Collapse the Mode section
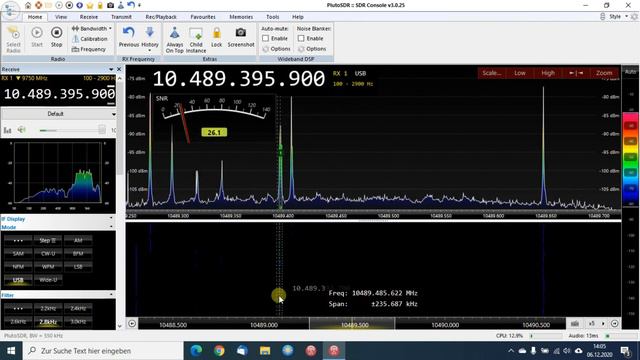 click(111, 227)
